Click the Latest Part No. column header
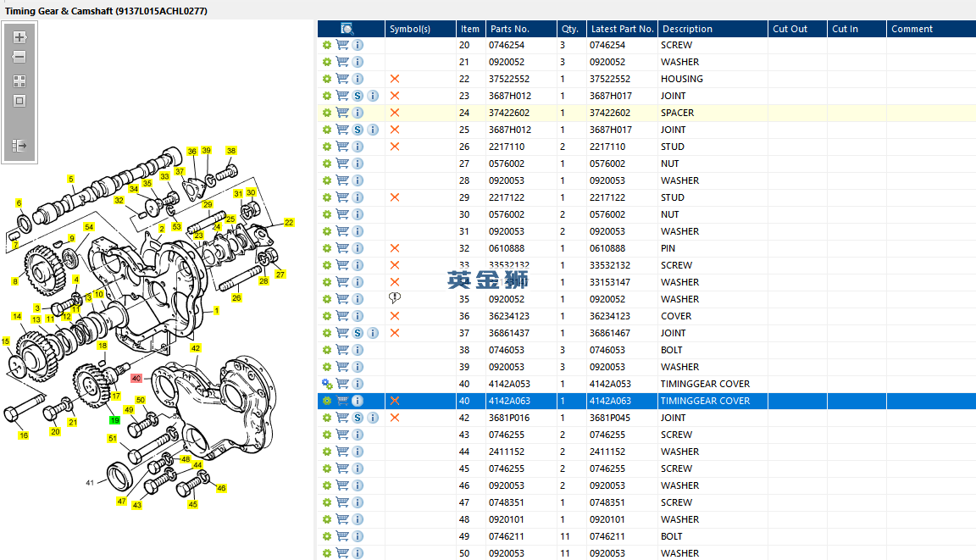 coord(622,29)
